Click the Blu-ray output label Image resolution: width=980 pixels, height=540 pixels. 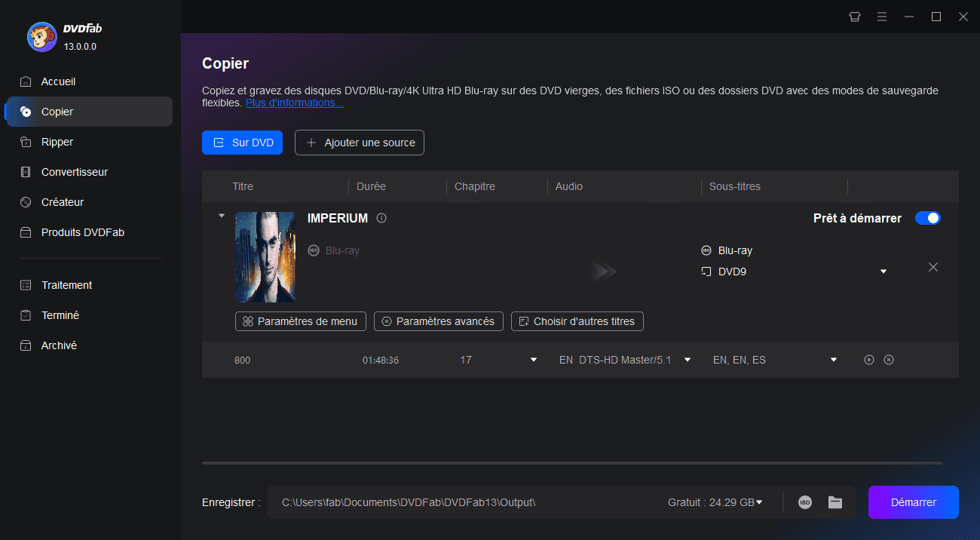[x=735, y=250]
